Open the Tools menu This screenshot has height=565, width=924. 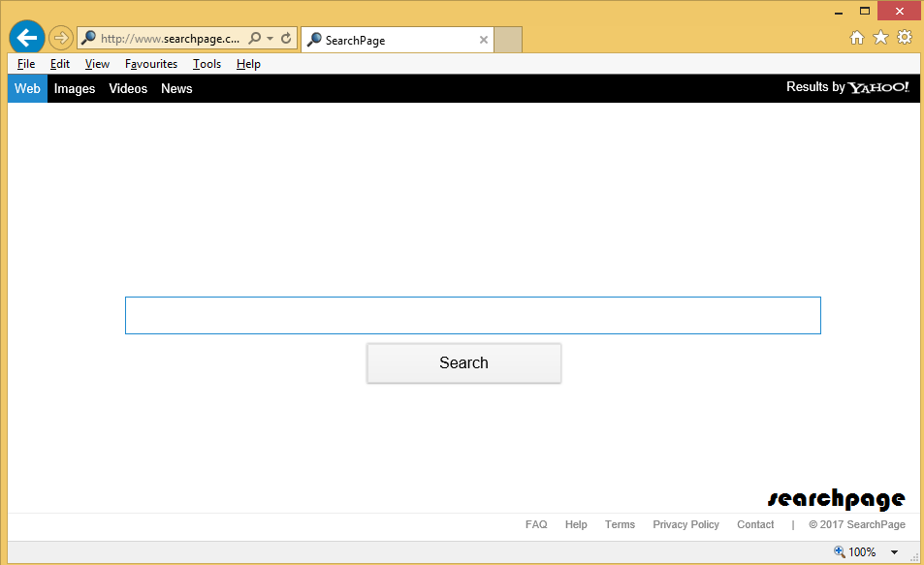[x=207, y=64]
